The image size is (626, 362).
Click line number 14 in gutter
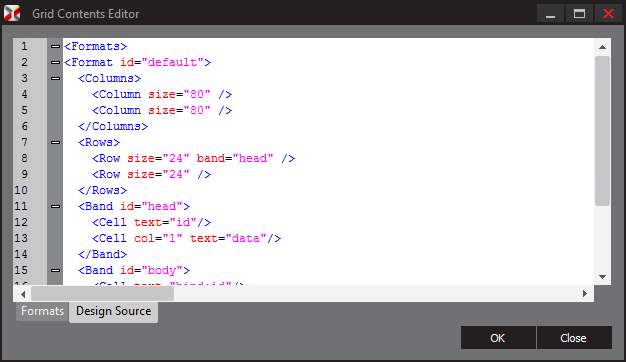[21, 254]
